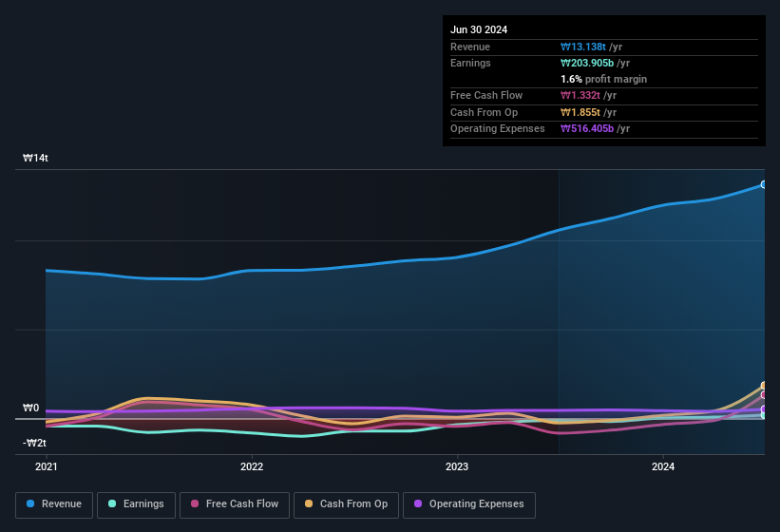Image resolution: width=780 pixels, height=532 pixels.
Task: Click the Revenue row label in the tooltip
Action: (x=470, y=47)
